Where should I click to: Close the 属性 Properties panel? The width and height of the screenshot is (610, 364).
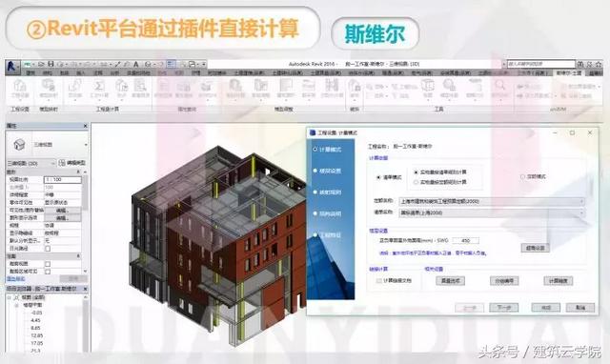85,126
